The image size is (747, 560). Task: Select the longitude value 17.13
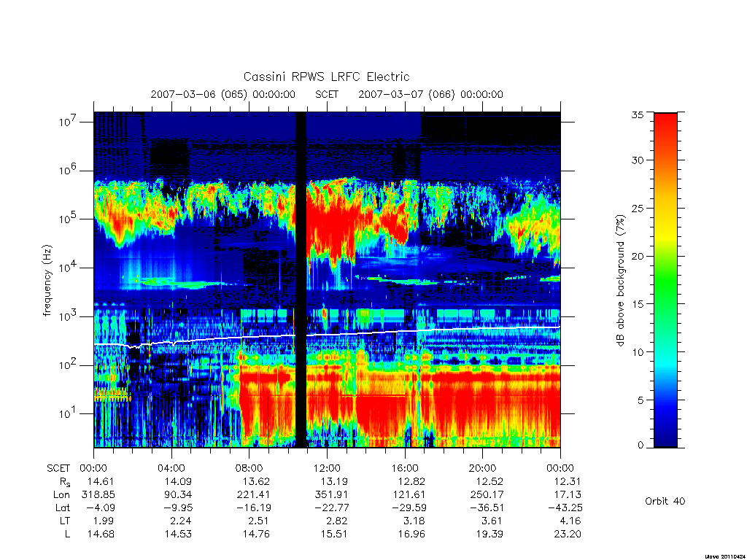pyautogui.click(x=568, y=495)
